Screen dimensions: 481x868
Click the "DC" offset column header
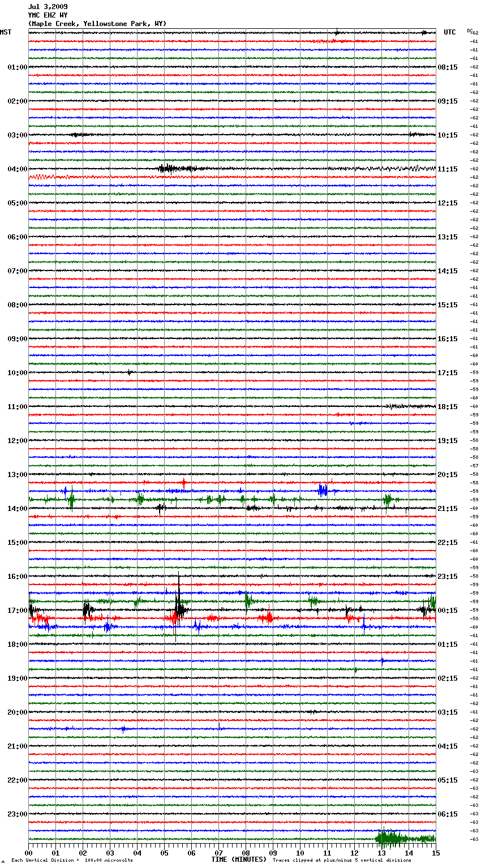point(470,31)
